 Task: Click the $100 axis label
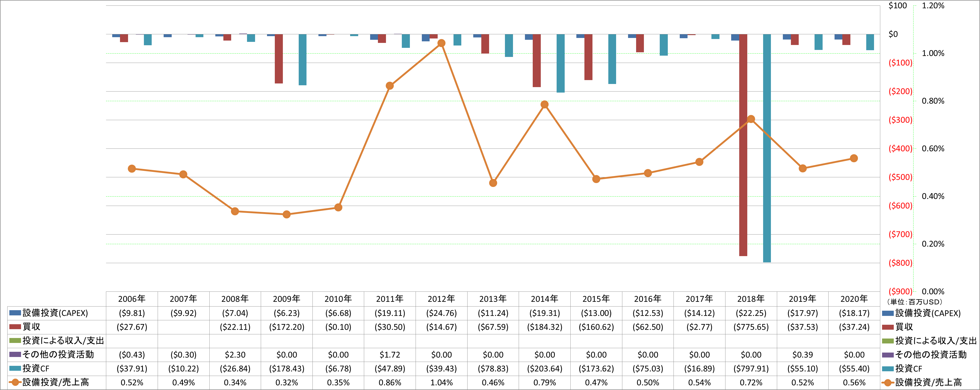coord(897,5)
